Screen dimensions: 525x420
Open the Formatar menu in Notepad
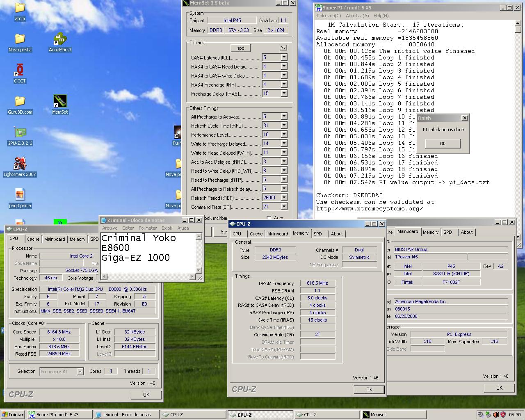pos(148,228)
